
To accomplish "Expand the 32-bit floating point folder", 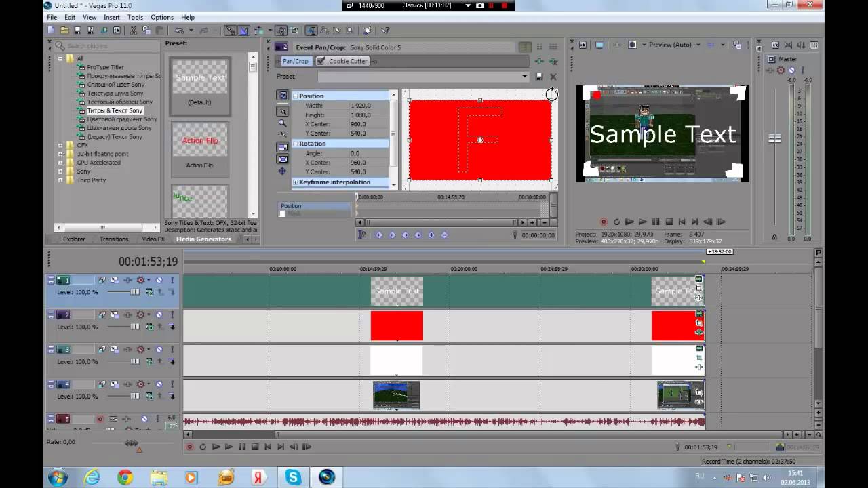I will point(60,154).
